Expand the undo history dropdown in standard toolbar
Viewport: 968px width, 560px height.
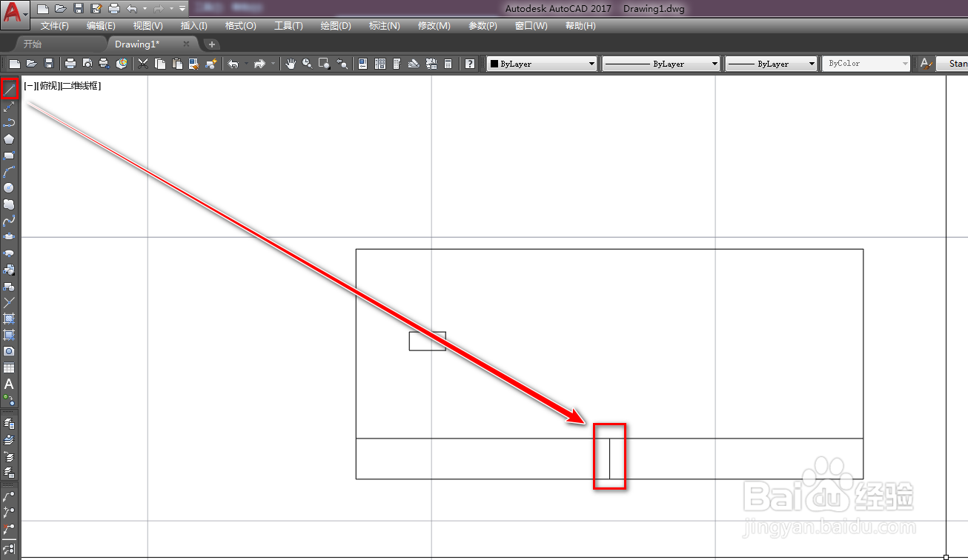tap(246, 64)
